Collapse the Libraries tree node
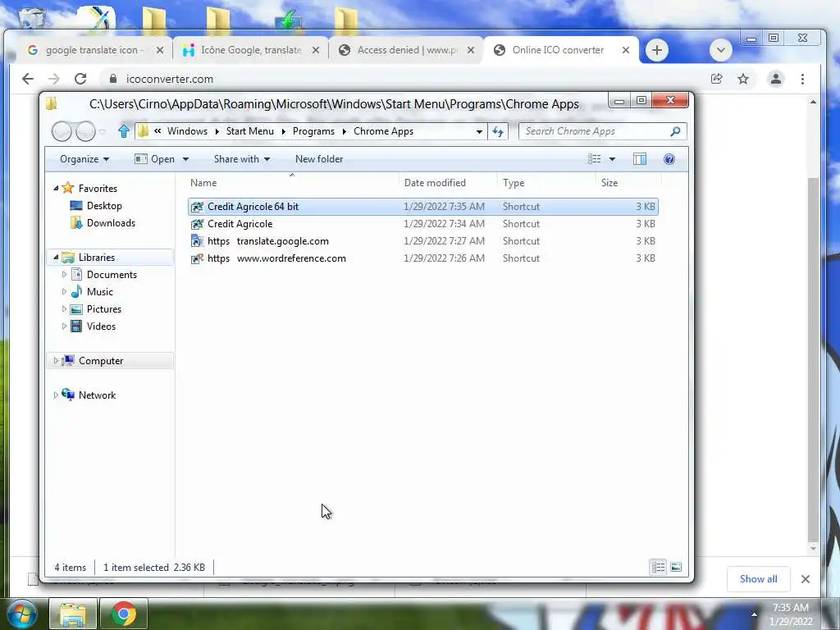This screenshot has width=840, height=630. coord(56,257)
